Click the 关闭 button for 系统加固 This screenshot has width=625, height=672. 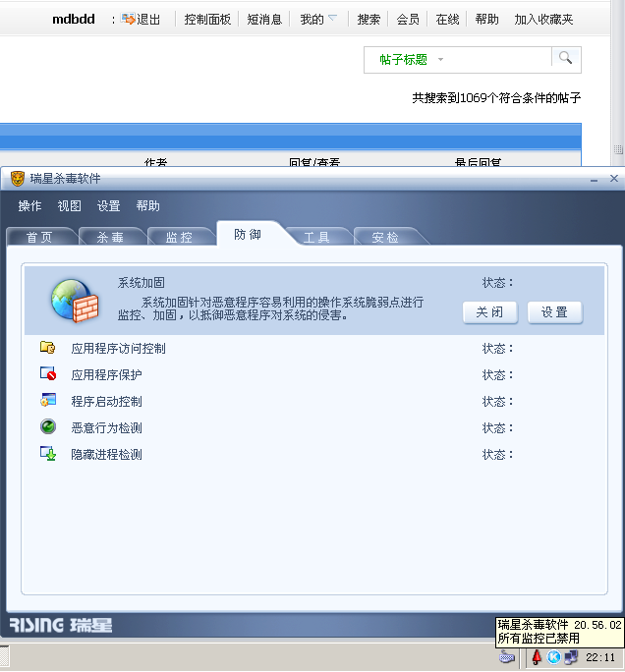490,312
